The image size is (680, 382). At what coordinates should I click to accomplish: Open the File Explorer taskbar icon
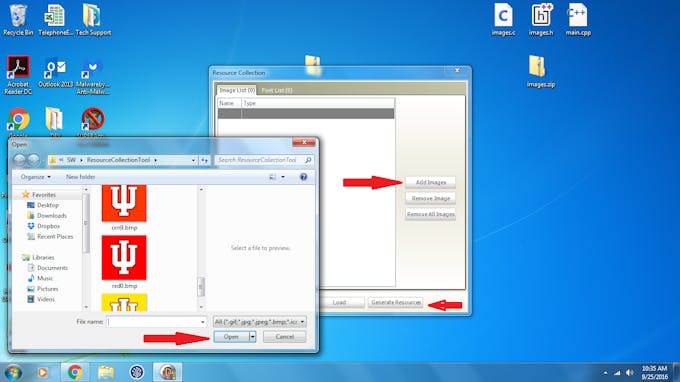tap(105, 372)
